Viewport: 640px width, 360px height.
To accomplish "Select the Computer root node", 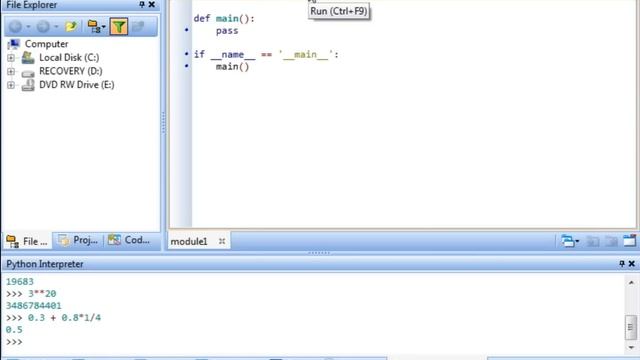I will (x=47, y=44).
